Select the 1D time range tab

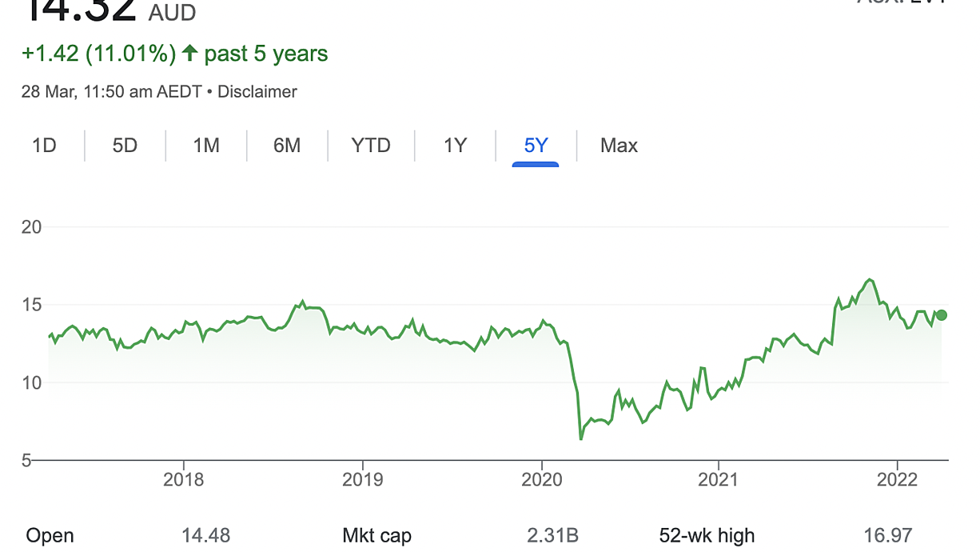point(44,146)
